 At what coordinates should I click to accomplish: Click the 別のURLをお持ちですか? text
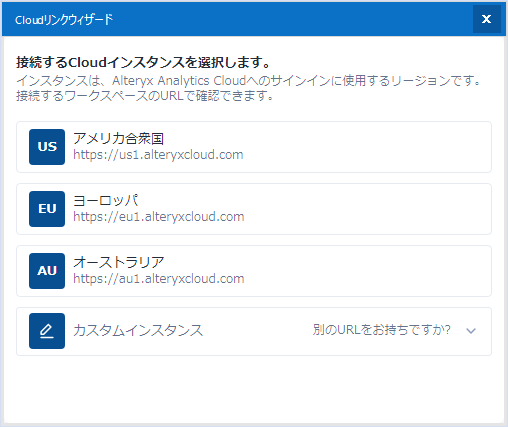(x=382, y=330)
